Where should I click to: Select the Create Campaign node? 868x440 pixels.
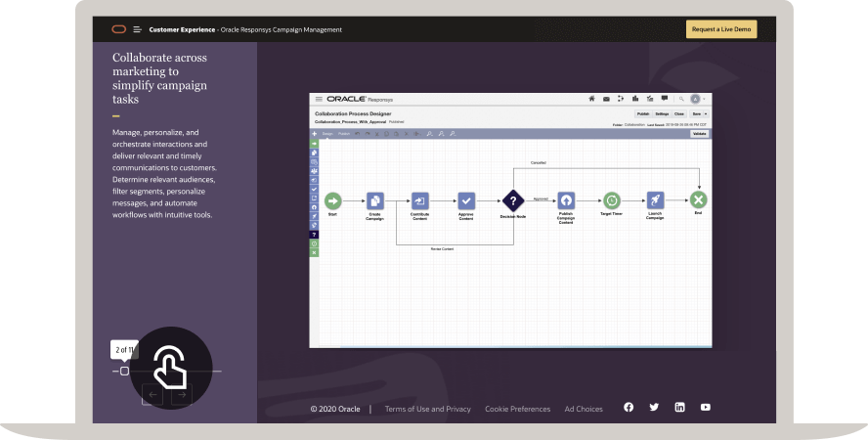click(x=374, y=199)
